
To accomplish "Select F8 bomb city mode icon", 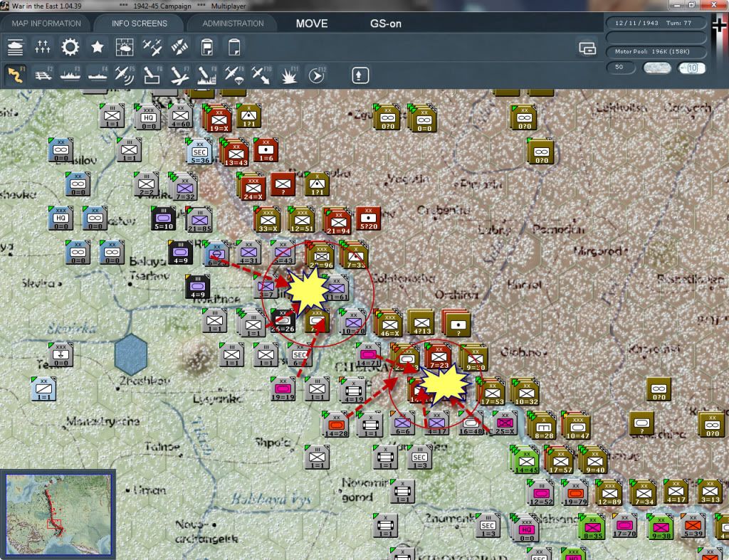I will click(x=207, y=75).
